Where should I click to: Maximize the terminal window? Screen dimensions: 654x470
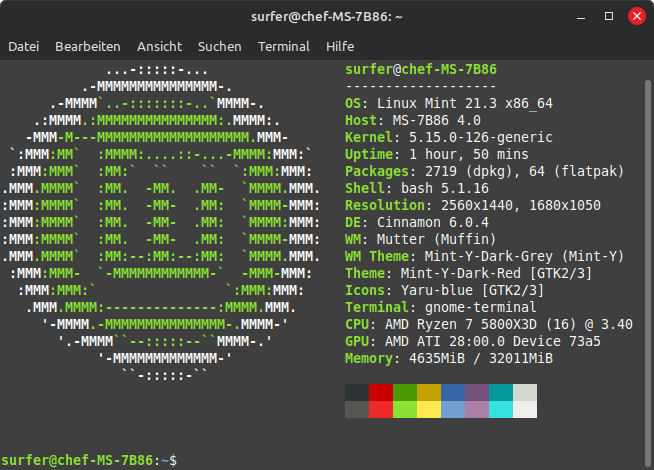[609, 16]
